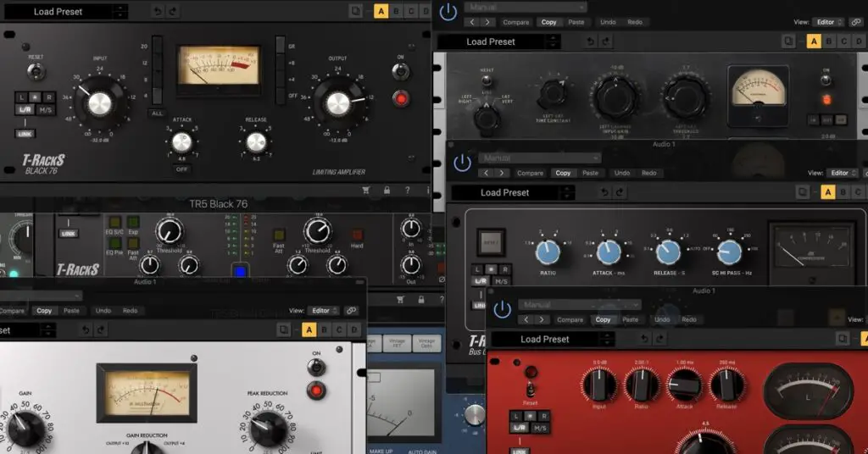
Task: Click undo arrow in the white opto compressor preset bar
Action: coord(86,330)
